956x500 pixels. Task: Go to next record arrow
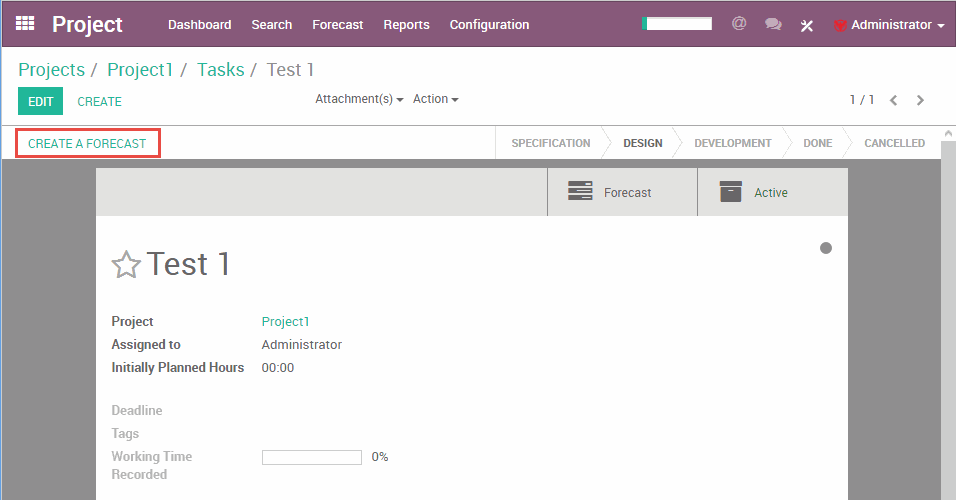click(920, 100)
